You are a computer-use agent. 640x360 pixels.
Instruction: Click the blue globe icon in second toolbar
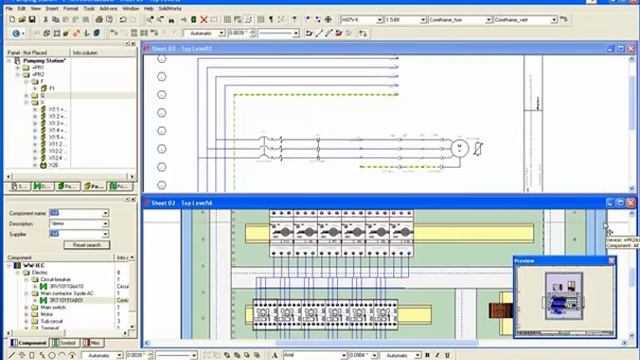[x=16, y=33]
